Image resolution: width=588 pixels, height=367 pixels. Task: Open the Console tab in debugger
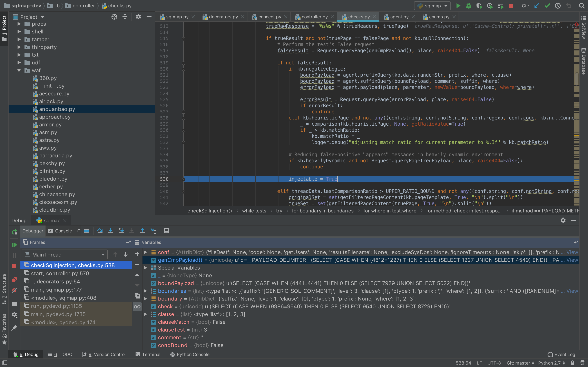(63, 231)
